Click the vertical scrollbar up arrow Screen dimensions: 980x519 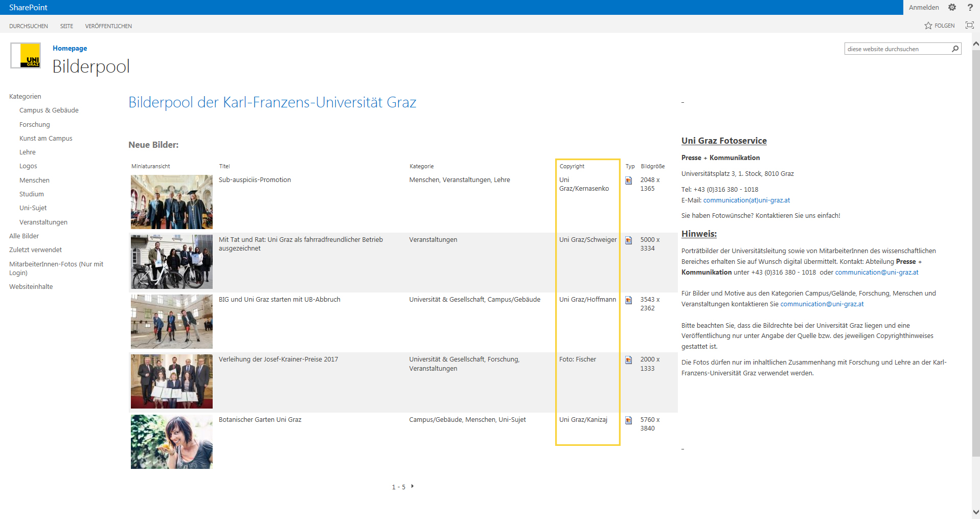[x=975, y=44]
